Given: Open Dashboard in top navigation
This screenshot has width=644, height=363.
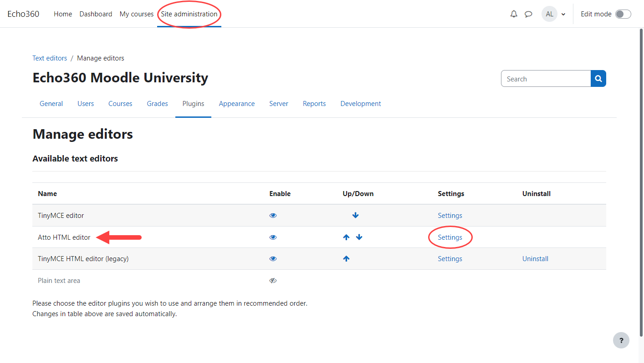Looking at the screenshot, I should click(x=96, y=14).
